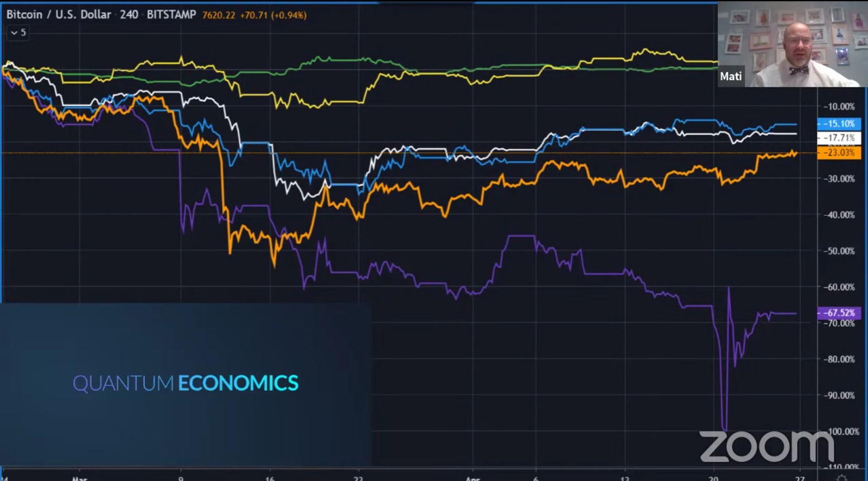
Task: Select the white -17.71% price label
Action: pos(839,138)
